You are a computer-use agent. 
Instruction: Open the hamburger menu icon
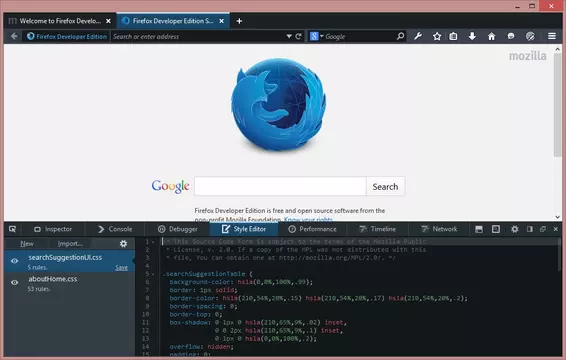(552, 36)
